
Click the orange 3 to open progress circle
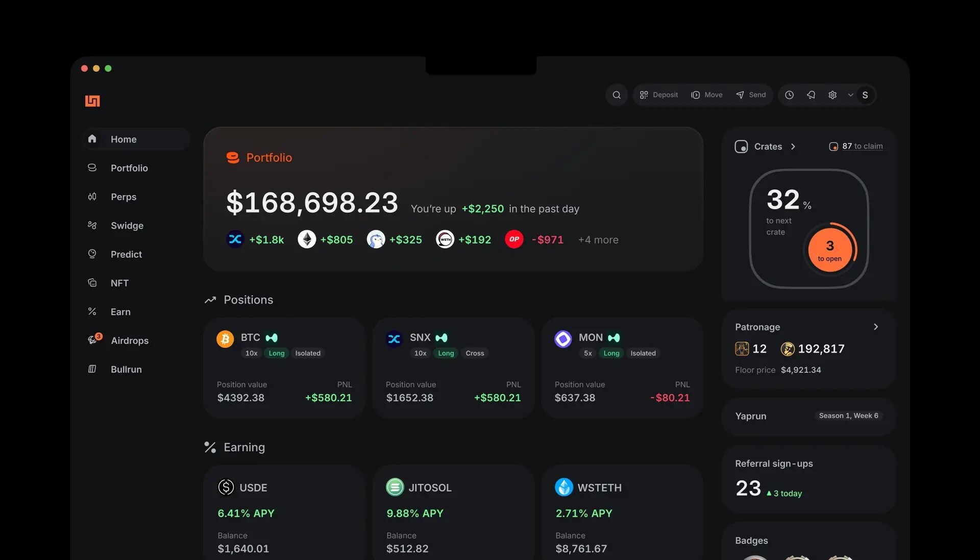tap(829, 250)
